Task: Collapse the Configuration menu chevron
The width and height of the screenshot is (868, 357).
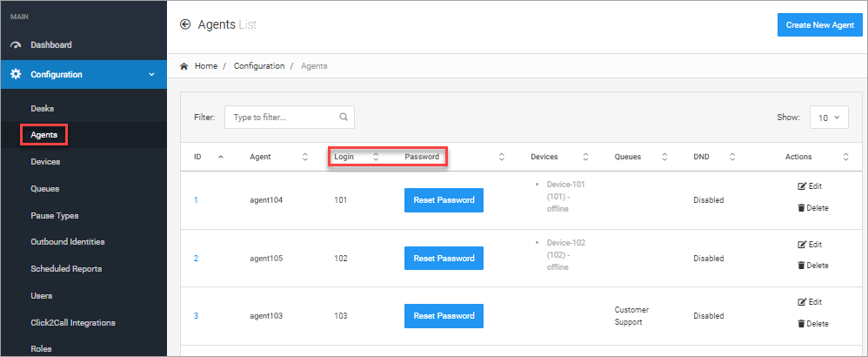Action: [151, 74]
